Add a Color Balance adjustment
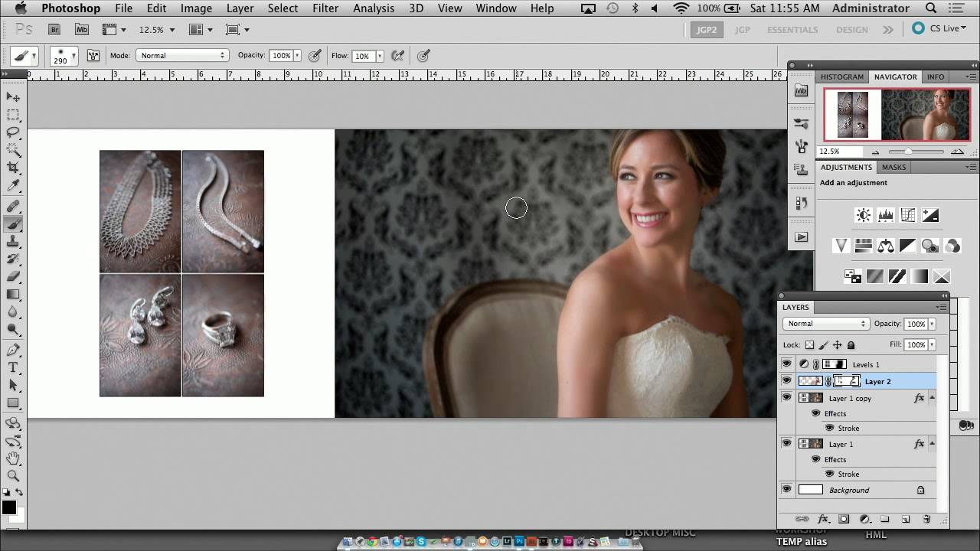Viewport: 980px width, 551px height. [886, 246]
